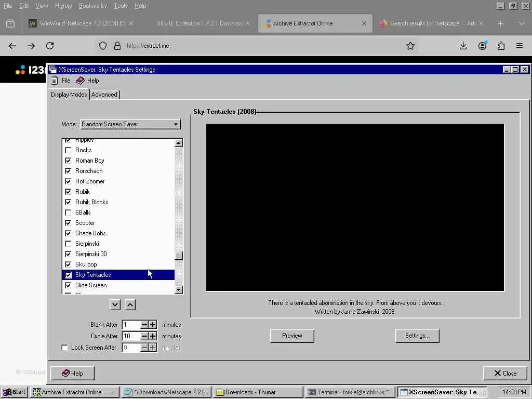Image resolution: width=532 pixels, height=399 pixels.
Task: Select Sierpinski 3D in the list
Action: click(x=118, y=254)
